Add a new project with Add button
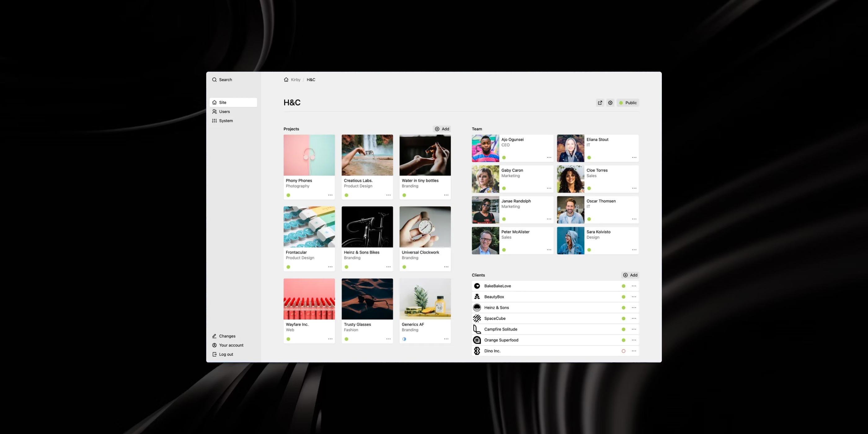 point(442,129)
